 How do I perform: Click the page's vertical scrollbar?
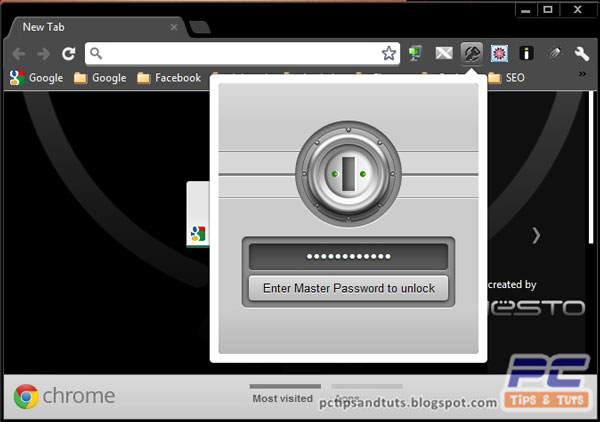click(591, 167)
